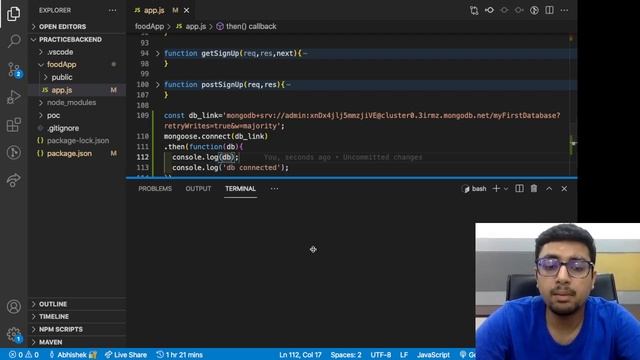Click the Abhishek status bar item

coord(73,355)
